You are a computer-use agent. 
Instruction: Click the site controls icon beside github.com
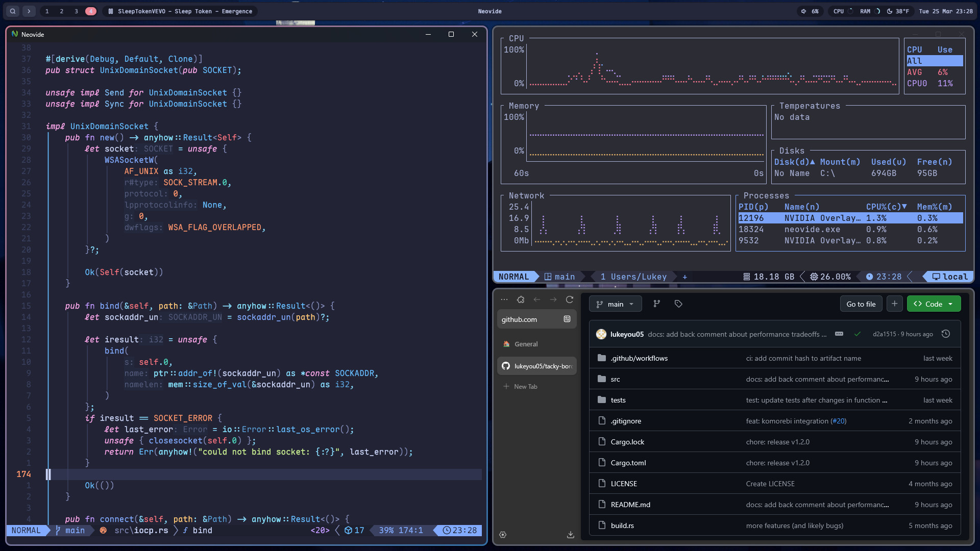click(567, 319)
